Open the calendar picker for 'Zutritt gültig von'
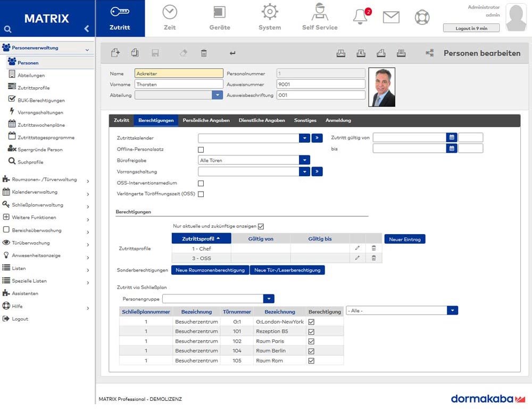532x412 pixels. [x=452, y=137]
